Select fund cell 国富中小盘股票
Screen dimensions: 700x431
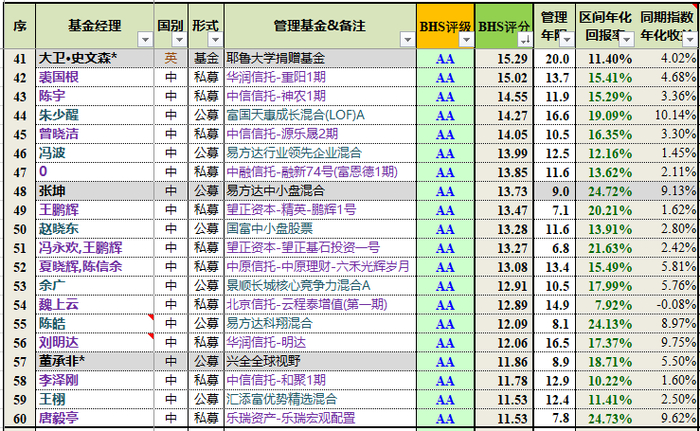point(320,229)
